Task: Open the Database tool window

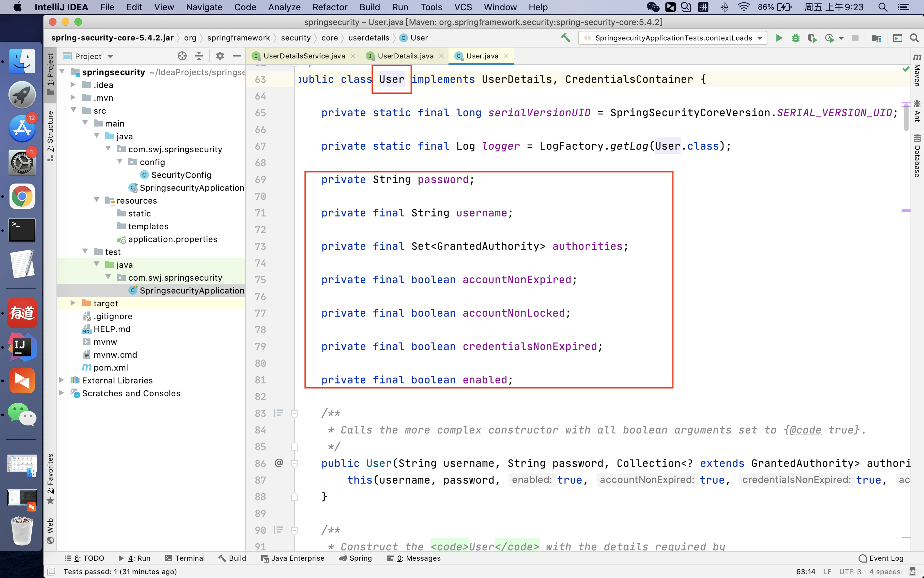Action: tap(917, 156)
